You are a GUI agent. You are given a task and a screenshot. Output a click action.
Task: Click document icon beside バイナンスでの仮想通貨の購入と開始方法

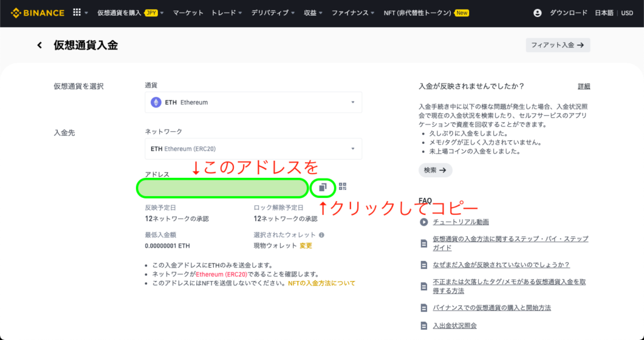pos(424,308)
